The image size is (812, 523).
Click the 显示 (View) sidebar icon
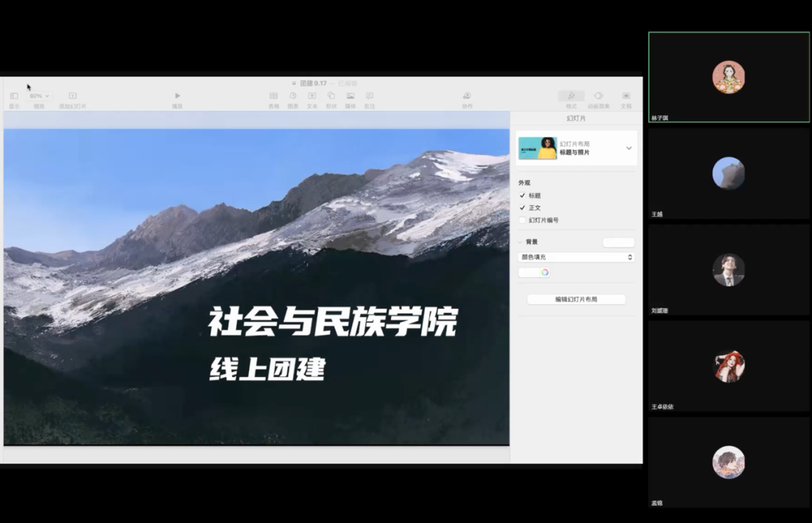[14, 96]
